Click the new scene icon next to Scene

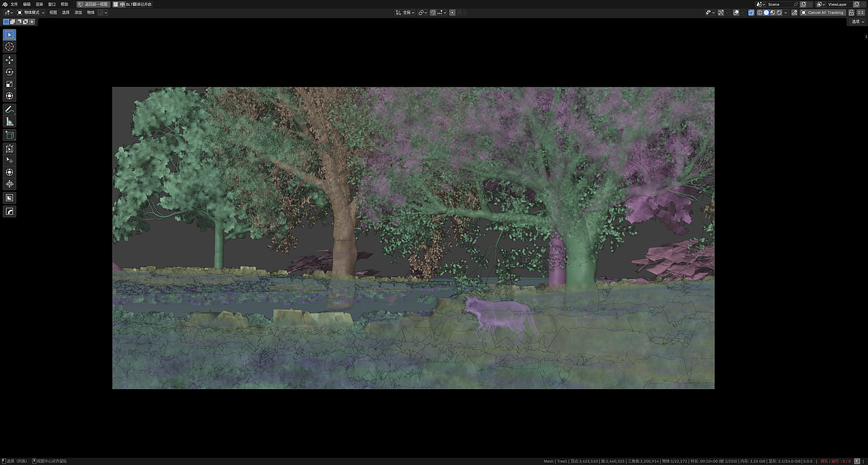coord(803,4)
